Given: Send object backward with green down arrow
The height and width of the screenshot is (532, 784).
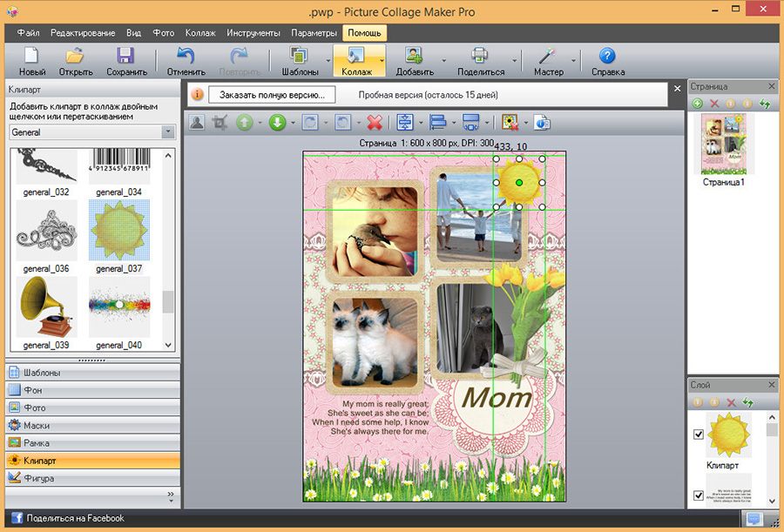Looking at the screenshot, I should pyautogui.click(x=278, y=123).
